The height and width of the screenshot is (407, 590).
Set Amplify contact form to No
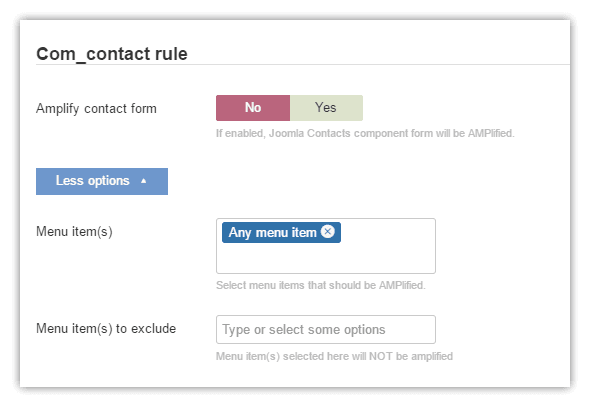tap(253, 108)
